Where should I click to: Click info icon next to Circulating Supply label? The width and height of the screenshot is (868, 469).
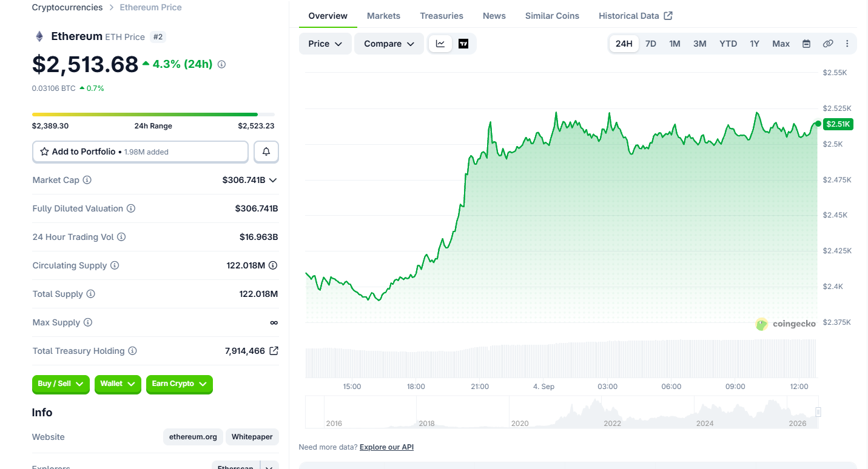pos(115,265)
